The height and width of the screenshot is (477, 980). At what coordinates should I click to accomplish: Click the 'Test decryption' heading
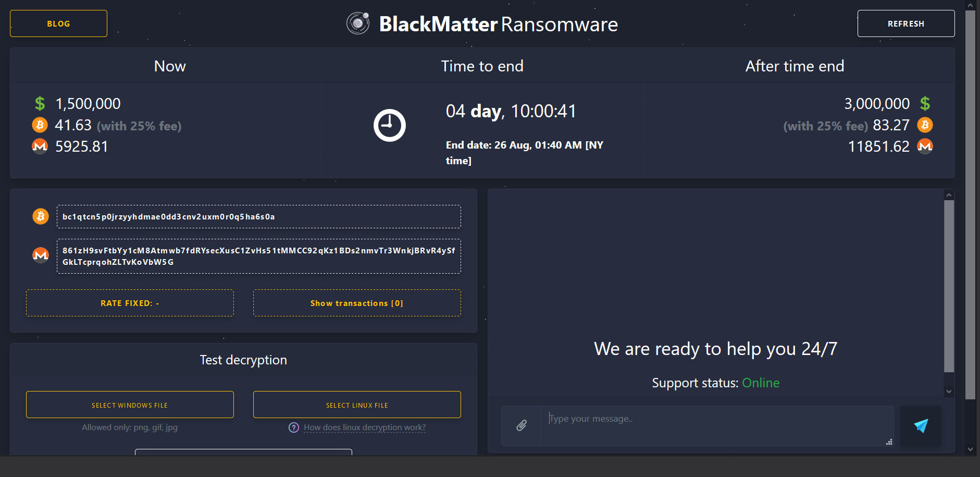243,360
